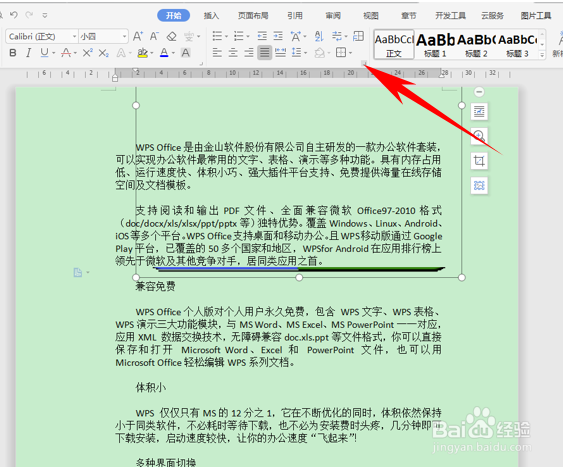
Task: Apply the 标题 3 style
Action: click(517, 45)
